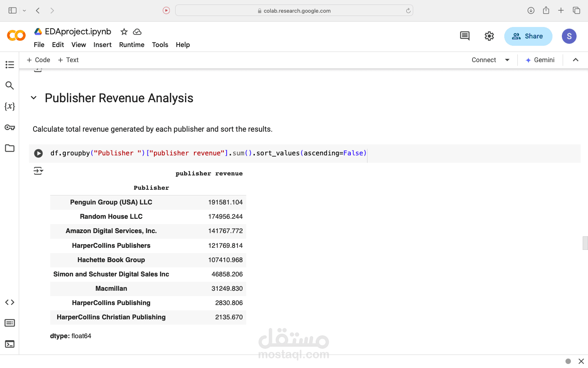The width and height of the screenshot is (588, 368).
Task: Open the Gemini assistant
Action: [x=540, y=60]
